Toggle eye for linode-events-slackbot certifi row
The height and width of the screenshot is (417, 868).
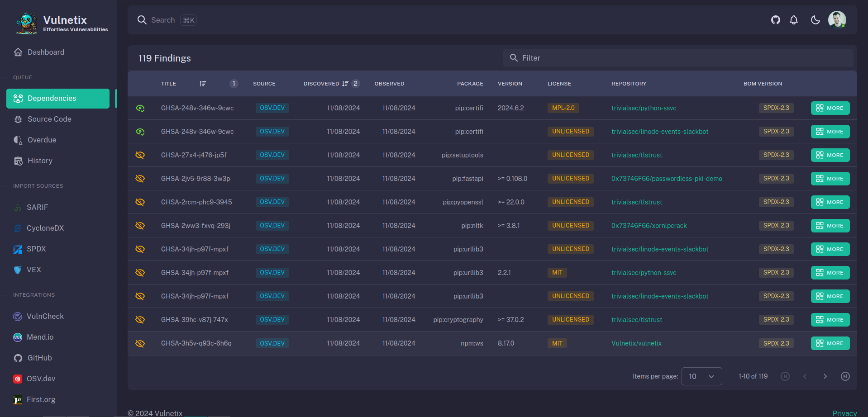click(140, 132)
